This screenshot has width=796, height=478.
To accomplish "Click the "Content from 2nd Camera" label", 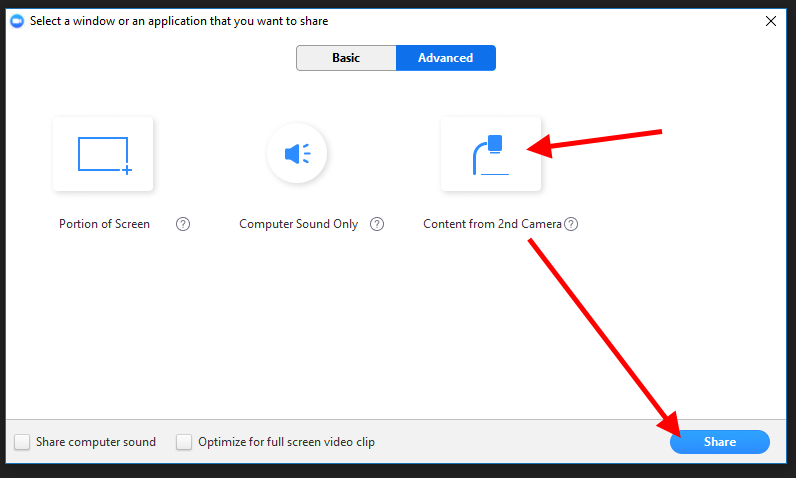I will [x=492, y=224].
